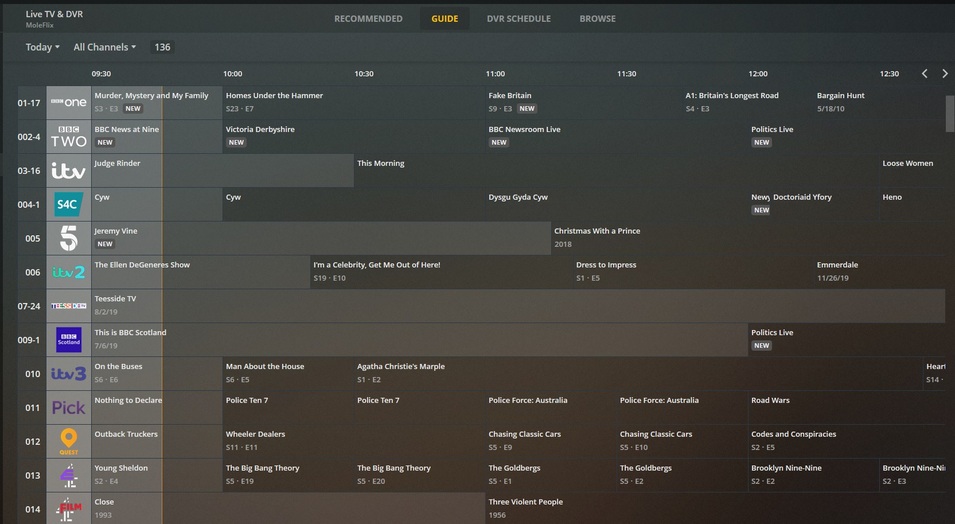Select the Quest channel logo
955x524 pixels.
pyautogui.click(x=69, y=442)
